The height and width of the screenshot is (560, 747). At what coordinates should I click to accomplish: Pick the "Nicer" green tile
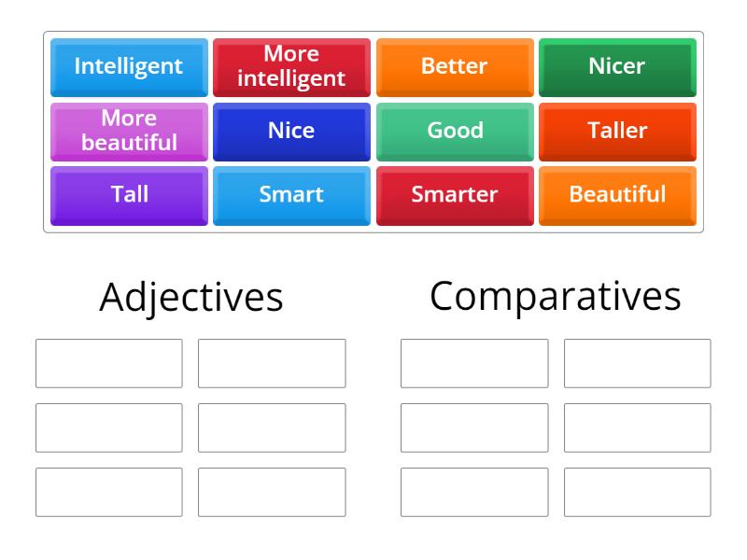click(x=617, y=66)
